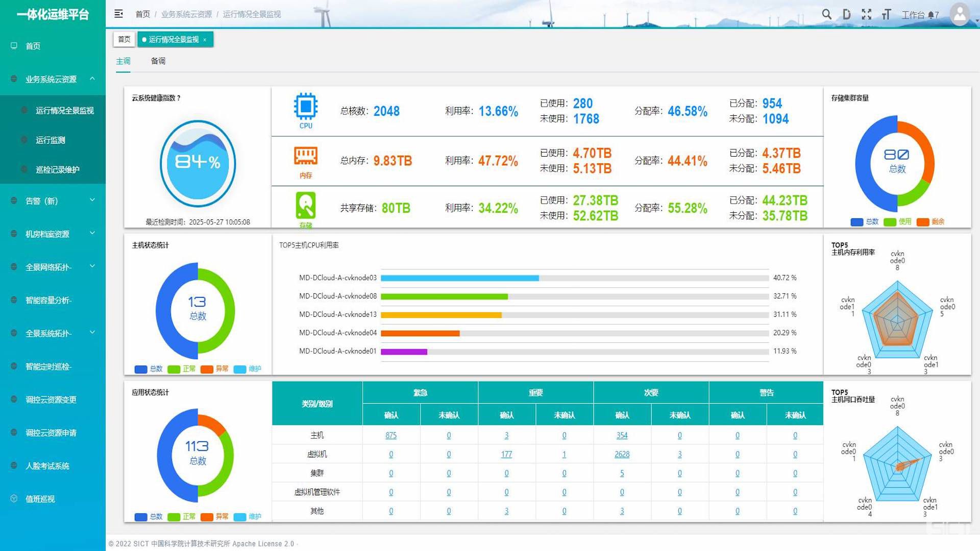Click the search magnifier icon
Image resolution: width=980 pixels, height=551 pixels.
(826, 14)
